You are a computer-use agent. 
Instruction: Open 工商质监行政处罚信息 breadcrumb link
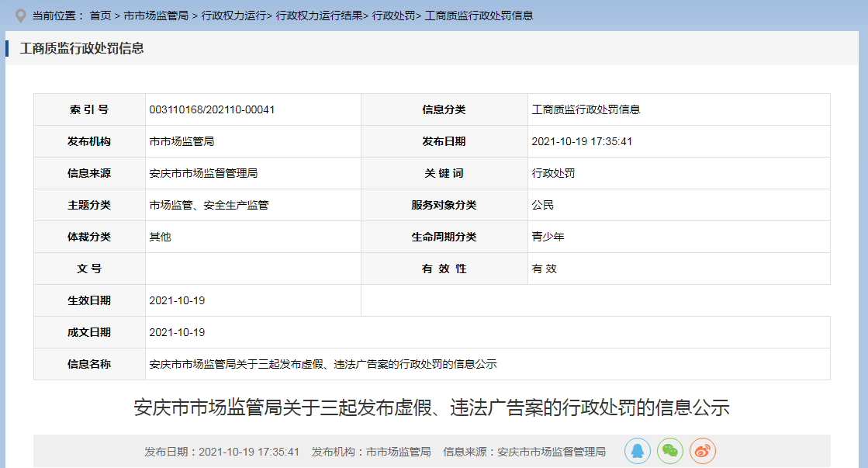pyautogui.click(x=479, y=16)
